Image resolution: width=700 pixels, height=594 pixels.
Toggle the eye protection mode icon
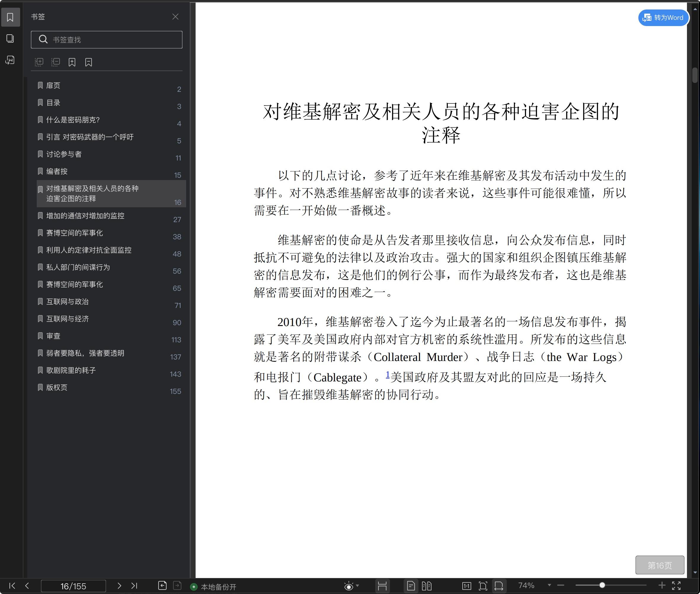(349, 586)
